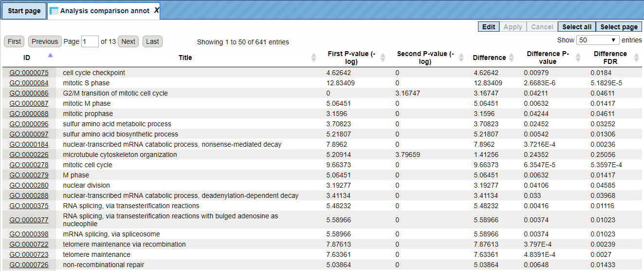
Task: Select the Analysis comparison annot tab
Action: pyautogui.click(x=105, y=11)
